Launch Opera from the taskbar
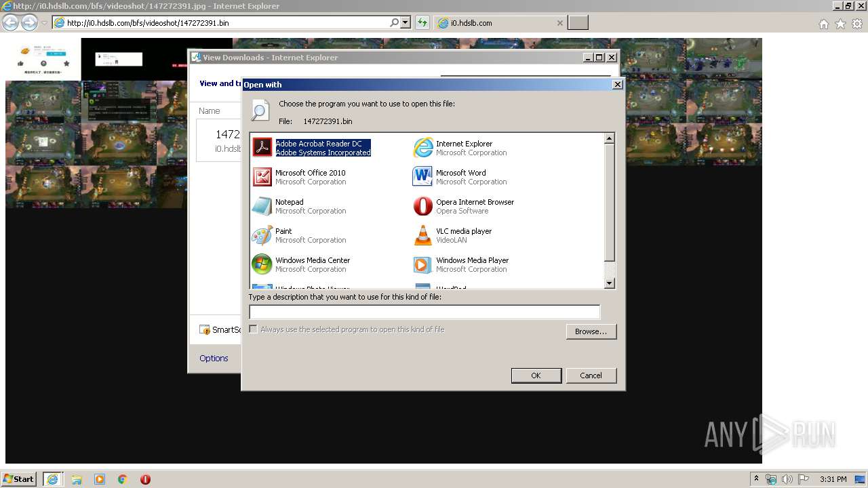The width and height of the screenshot is (868, 488). point(145,479)
